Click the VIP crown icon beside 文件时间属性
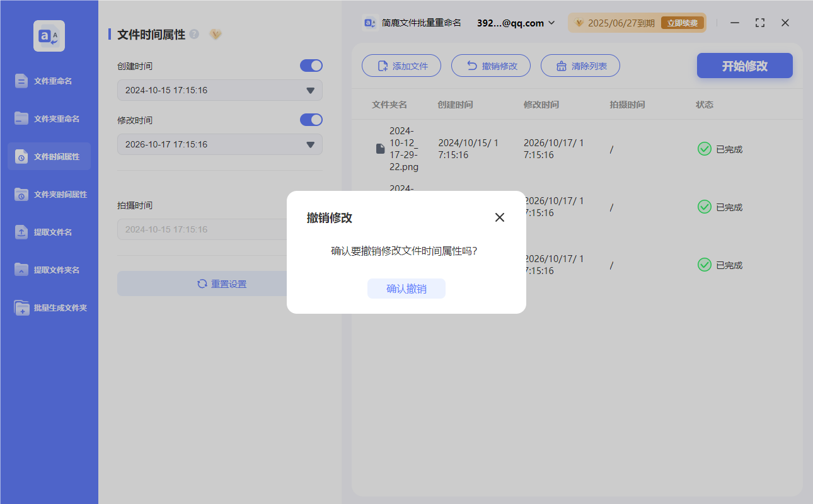This screenshot has height=504, width=813. coord(215,35)
